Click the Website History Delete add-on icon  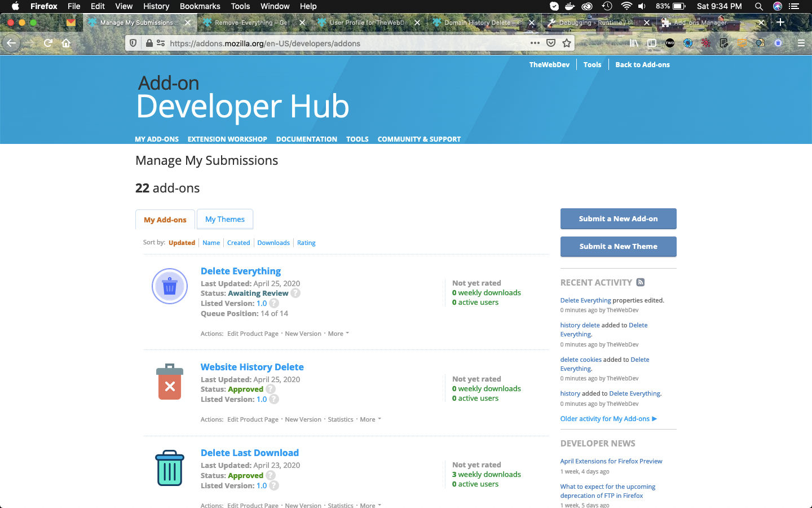coord(170,382)
